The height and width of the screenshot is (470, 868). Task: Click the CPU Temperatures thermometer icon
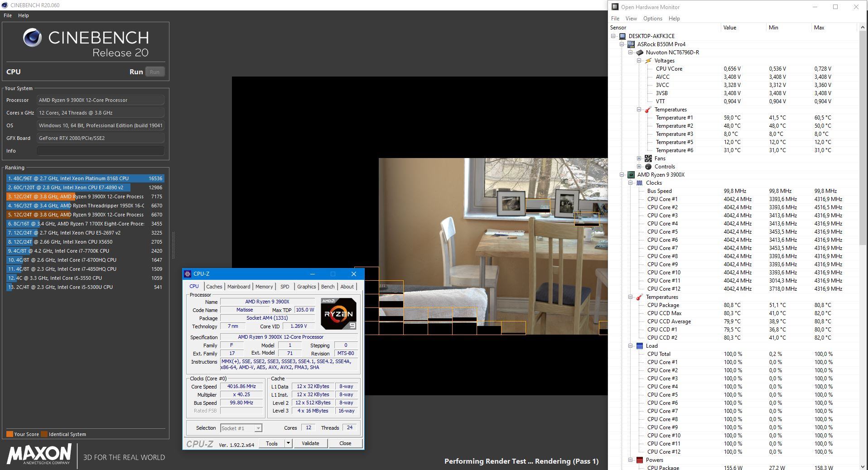[640, 297]
